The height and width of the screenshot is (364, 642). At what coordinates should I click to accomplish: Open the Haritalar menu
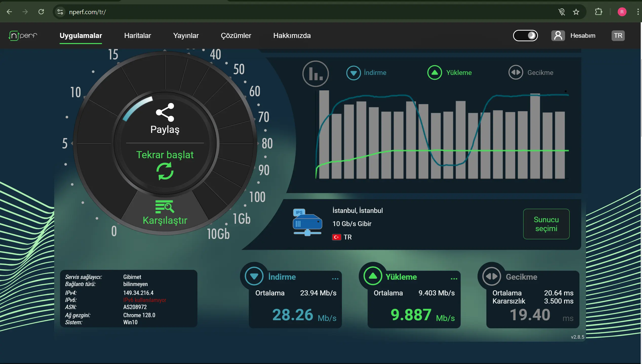138,36
